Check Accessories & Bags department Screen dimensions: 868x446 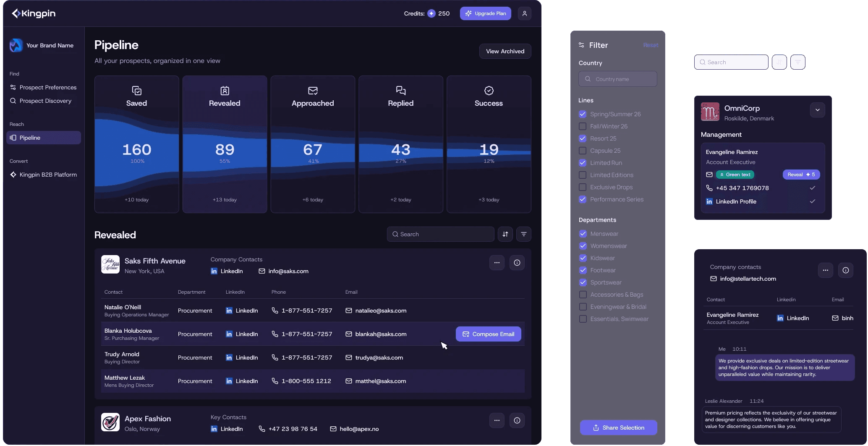coord(583,295)
